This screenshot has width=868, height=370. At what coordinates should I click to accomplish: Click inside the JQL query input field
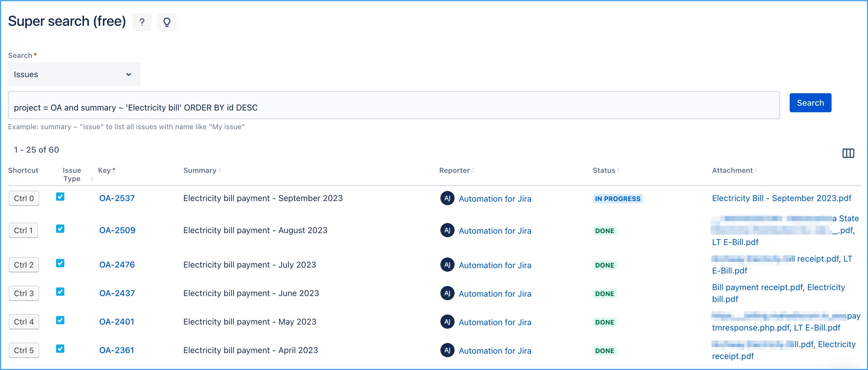click(x=394, y=105)
